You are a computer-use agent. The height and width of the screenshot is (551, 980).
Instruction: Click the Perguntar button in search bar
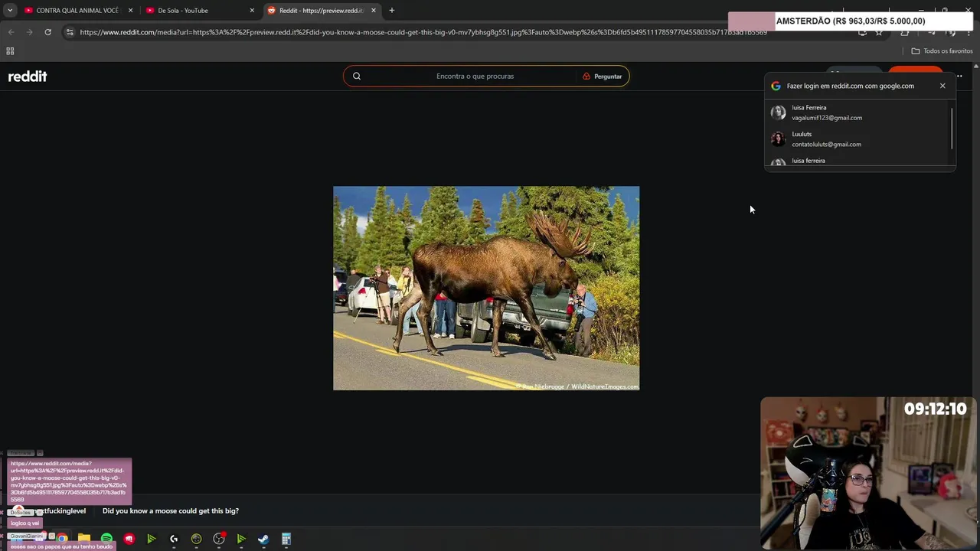click(x=603, y=76)
